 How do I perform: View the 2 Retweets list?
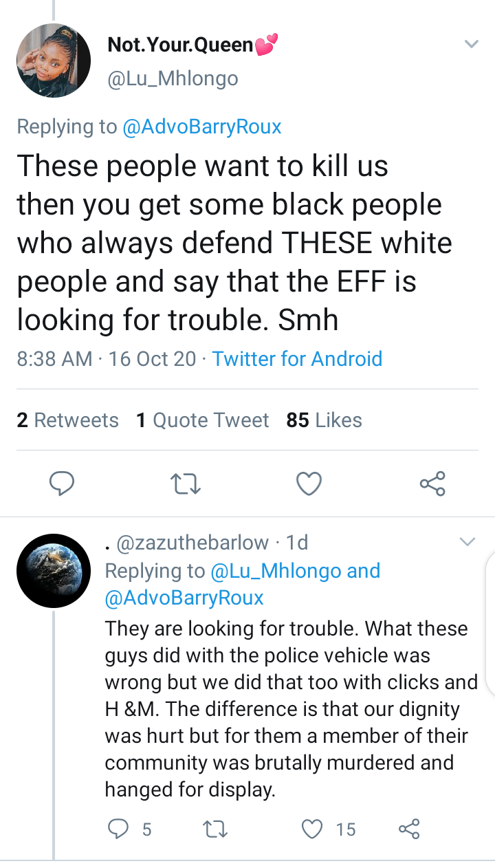pos(67,420)
